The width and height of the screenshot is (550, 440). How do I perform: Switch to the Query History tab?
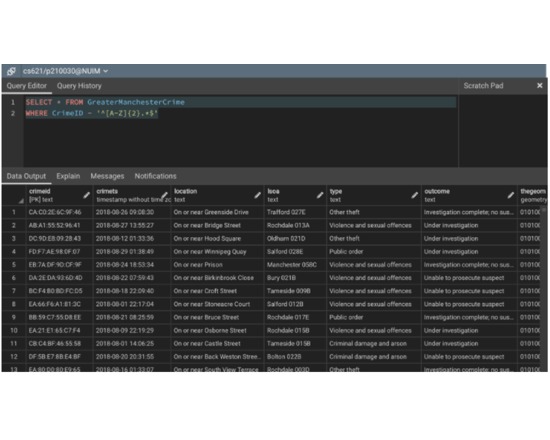pos(79,86)
